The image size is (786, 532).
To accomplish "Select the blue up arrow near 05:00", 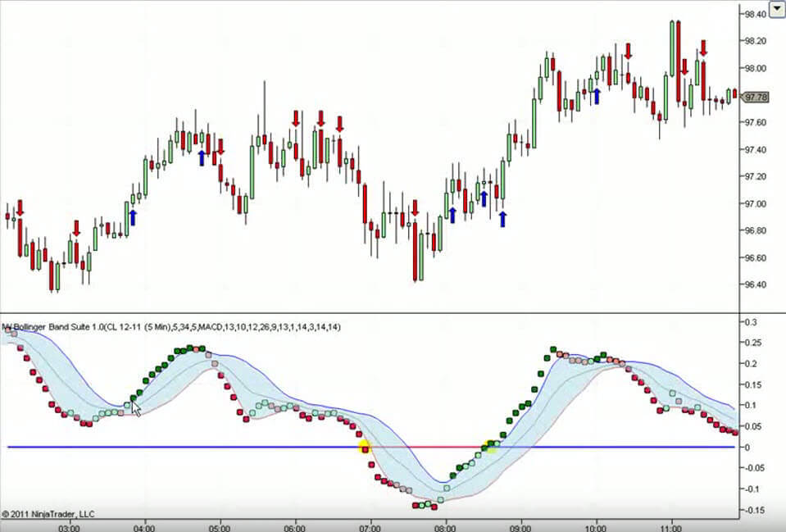I will pyautogui.click(x=202, y=157).
